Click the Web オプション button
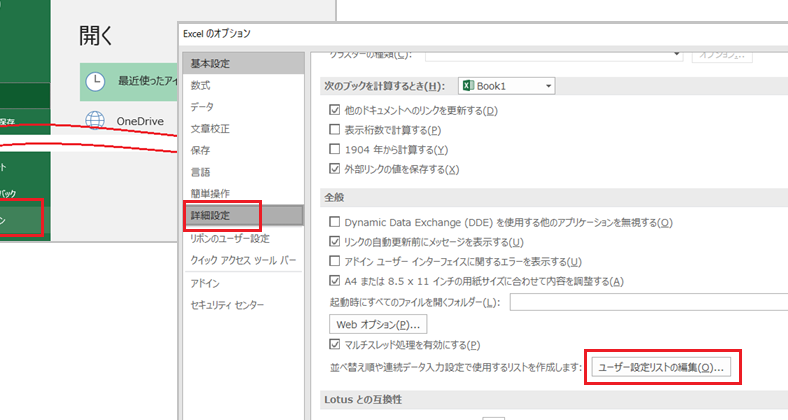 pos(378,325)
